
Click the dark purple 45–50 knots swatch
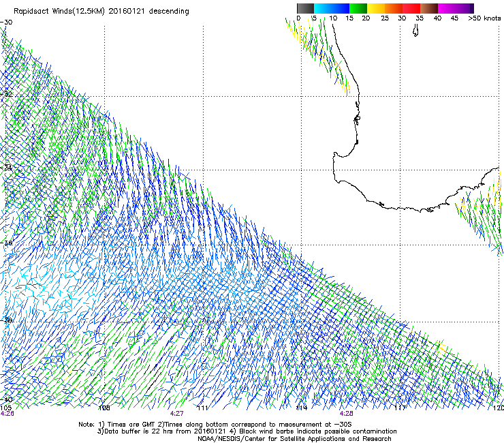click(464, 8)
